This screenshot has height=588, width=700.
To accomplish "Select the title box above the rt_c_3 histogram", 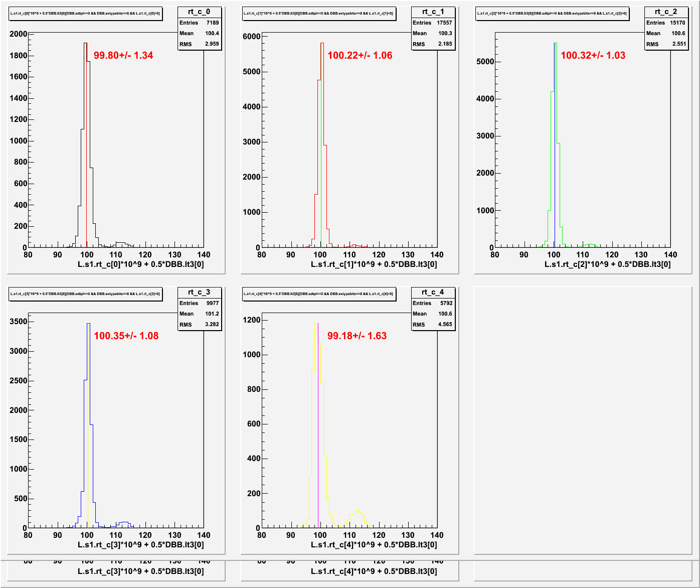I will (85, 295).
